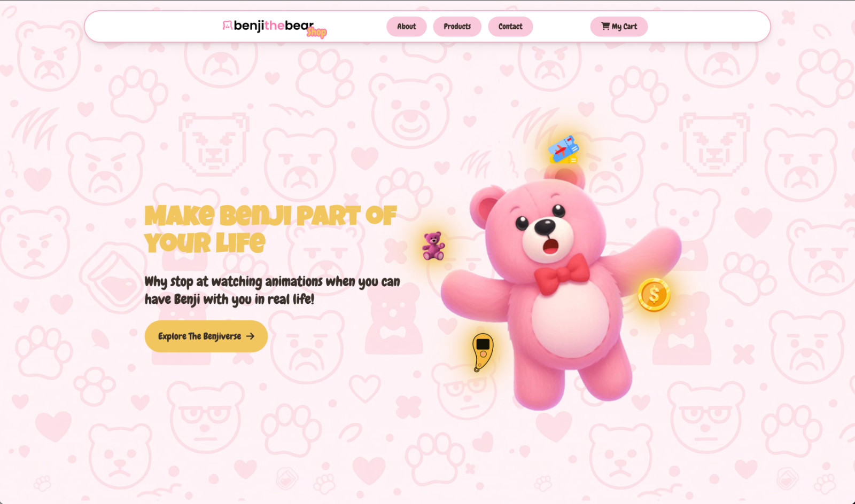Viewport: 855px width, 504px height.
Task: Click the pink Shop badge on logo
Action: (x=316, y=33)
